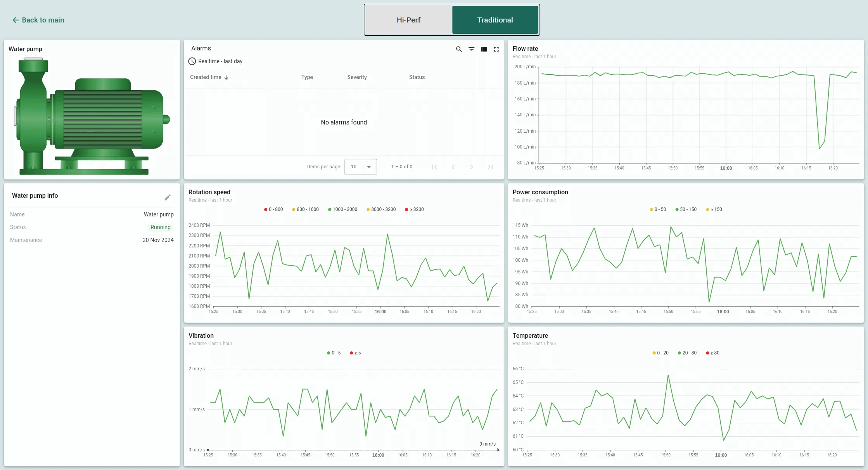Toggle ≥ 5 vibration legend series

coord(355,353)
